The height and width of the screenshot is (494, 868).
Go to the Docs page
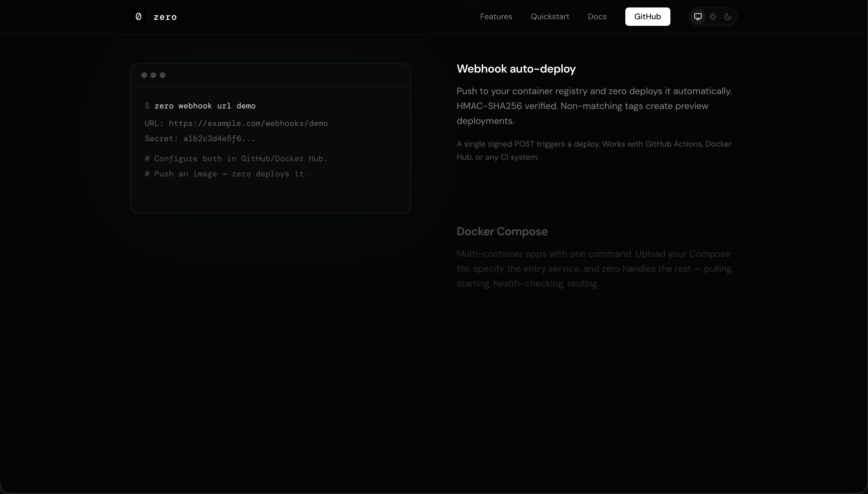tap(597, 17)
